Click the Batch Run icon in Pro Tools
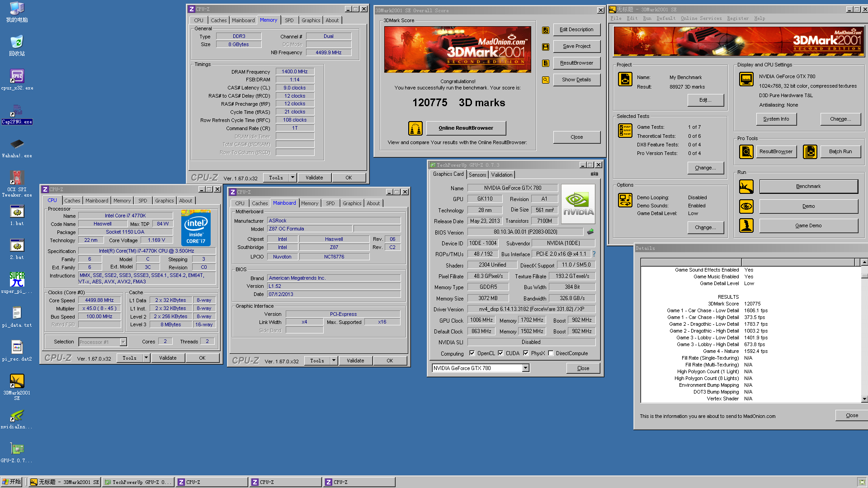Viewport: 868px width, 488px height. click(810, 152)
